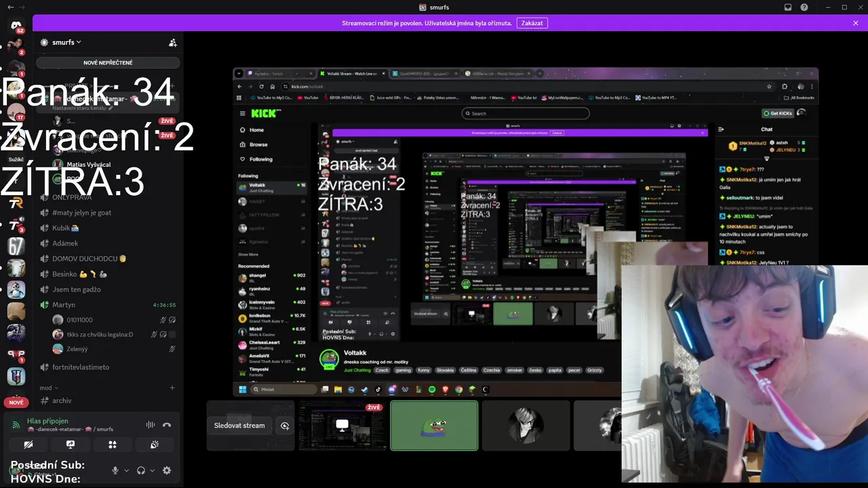Click the icon button next to Sledovat stream

(x=285, y=426)
